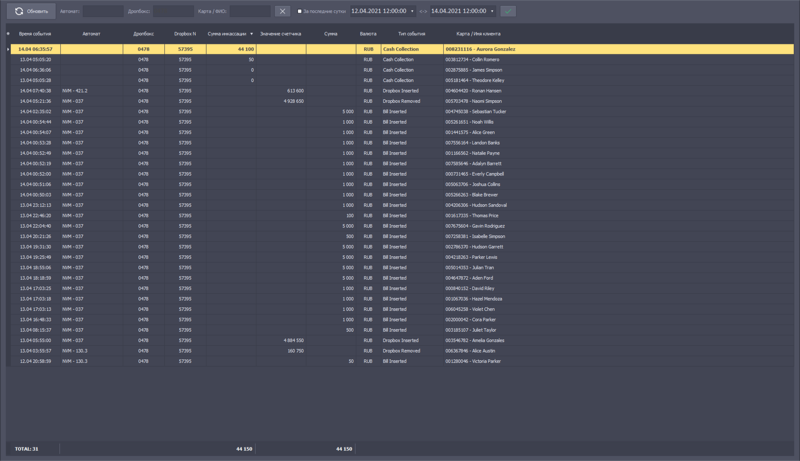The width and height of the screenshot is (800, 461).
Task: Select the Aurora Gonzalez Cash Collection row
Action: point(400,49)
